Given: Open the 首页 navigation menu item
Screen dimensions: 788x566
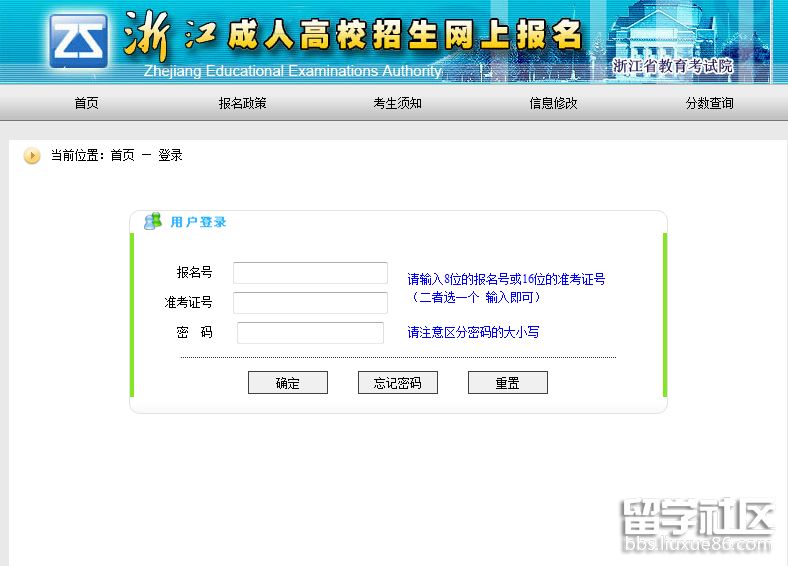Looking at the screenshot, I should tap(86, 103).
